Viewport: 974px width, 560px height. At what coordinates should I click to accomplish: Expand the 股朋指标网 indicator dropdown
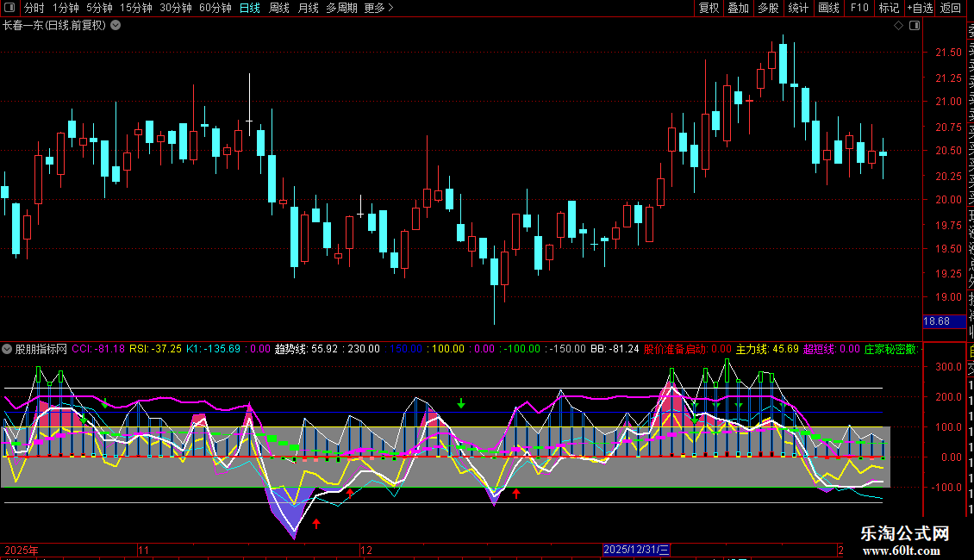pos(7,349)
